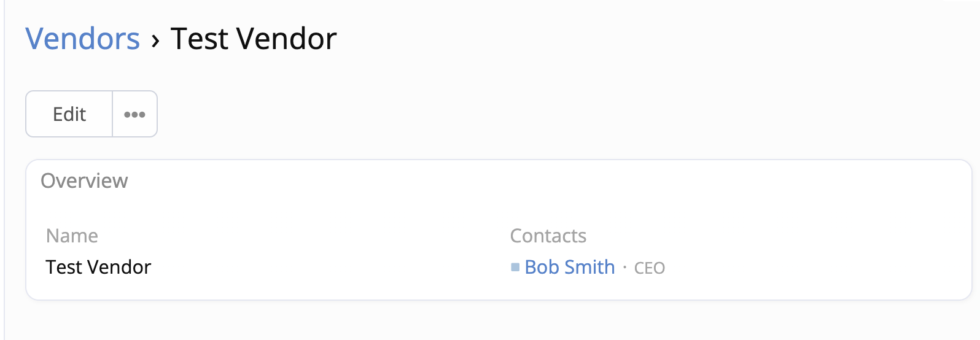
Task: Click the page background below Overview card
Action: pos(491,320)
